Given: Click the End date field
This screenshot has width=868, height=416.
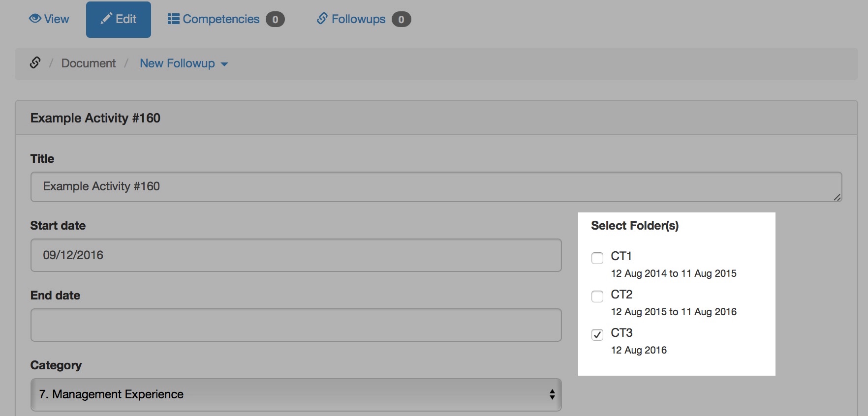Looking at the screenshot, I should pyautogui.click(x=295, y=325).
